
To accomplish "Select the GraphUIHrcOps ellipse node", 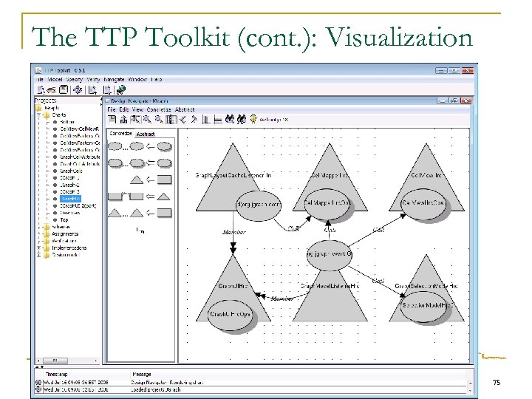I will pos(230,315).
